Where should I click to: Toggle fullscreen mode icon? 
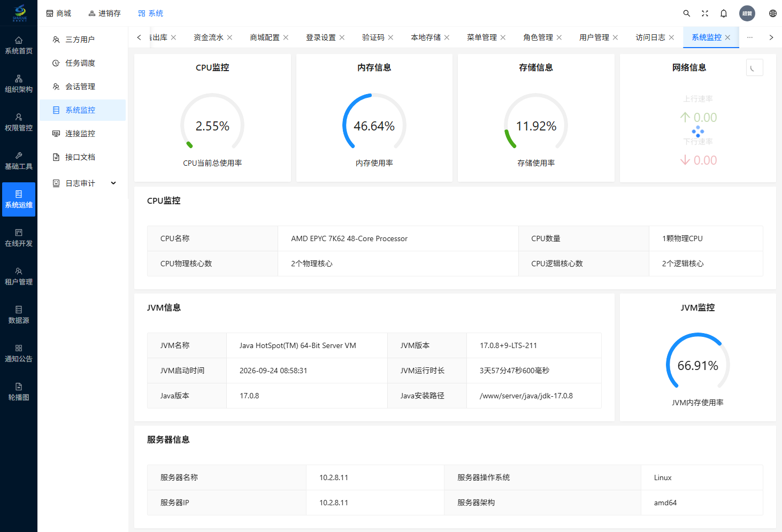[x=705, y=13]
